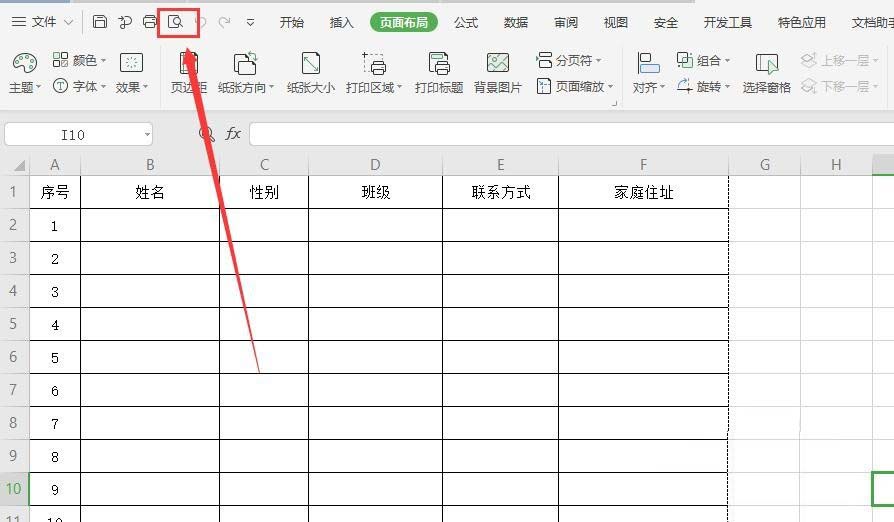Image resolution: width=894 pixels, height=522 pixels.
Task: Click the Name Box showing I10
Action: [x=72, y=134]
